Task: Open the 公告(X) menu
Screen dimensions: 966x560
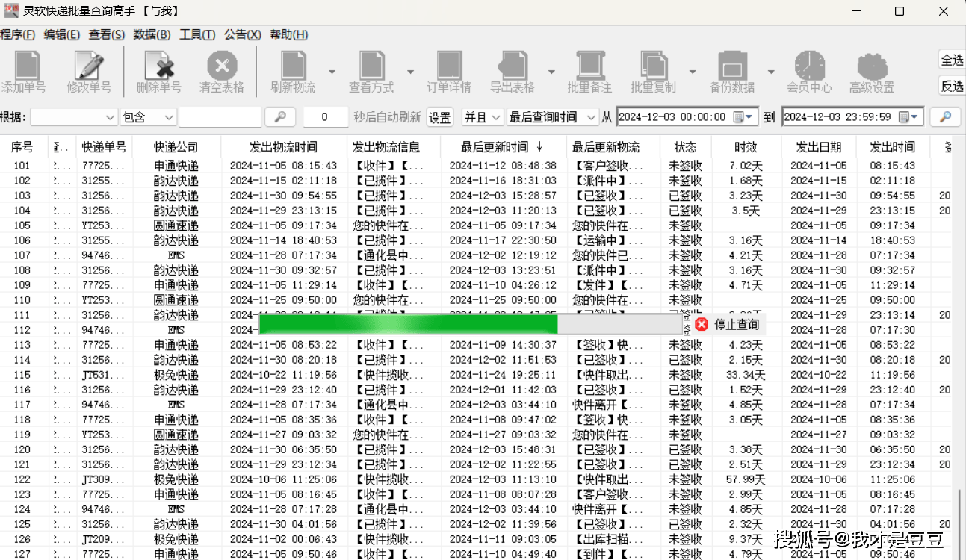Action: coord(242,34)
